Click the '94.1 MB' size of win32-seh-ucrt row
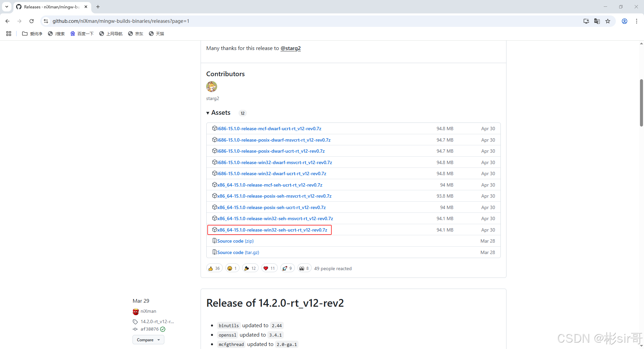This screenshot has height=349, width=644. coord(445,230)
